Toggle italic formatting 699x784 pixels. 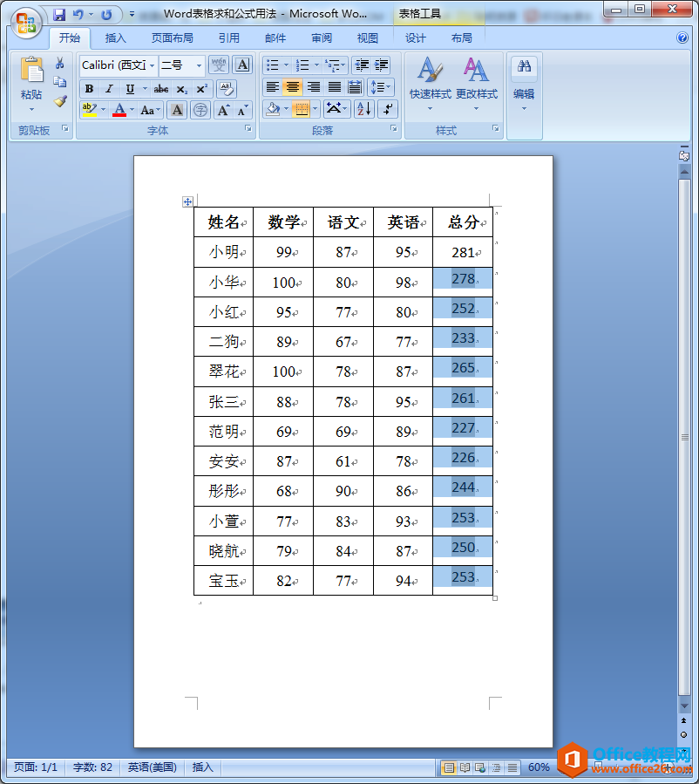(109, 89)
